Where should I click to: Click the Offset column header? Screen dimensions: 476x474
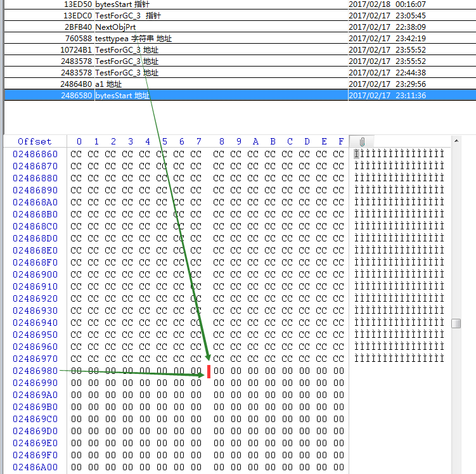point(35,142)
